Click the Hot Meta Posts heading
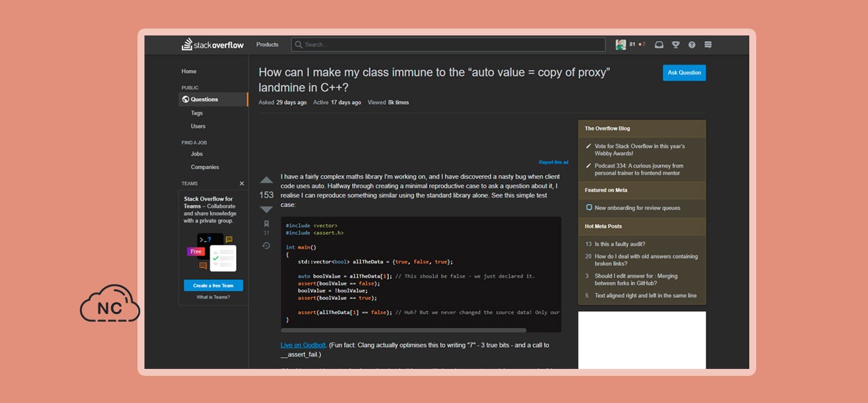This screenshot has width=868, height=403. (x=603, y=226)
